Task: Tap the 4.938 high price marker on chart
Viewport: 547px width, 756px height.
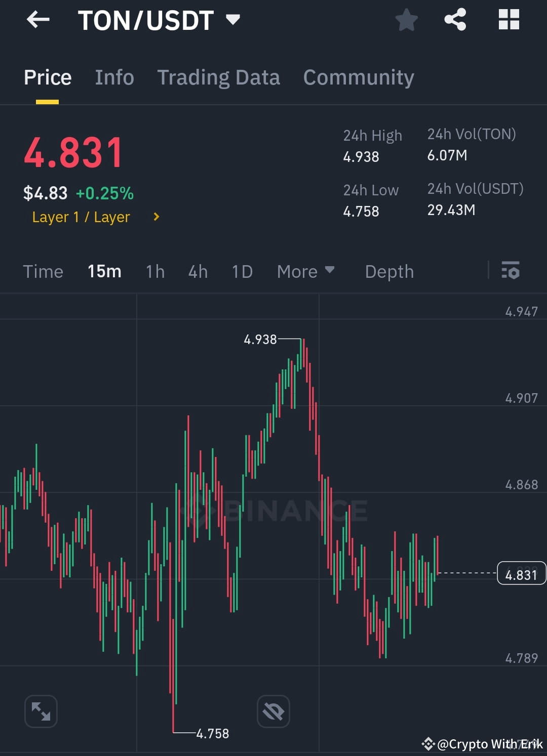Action: click(x=260, y=340)
